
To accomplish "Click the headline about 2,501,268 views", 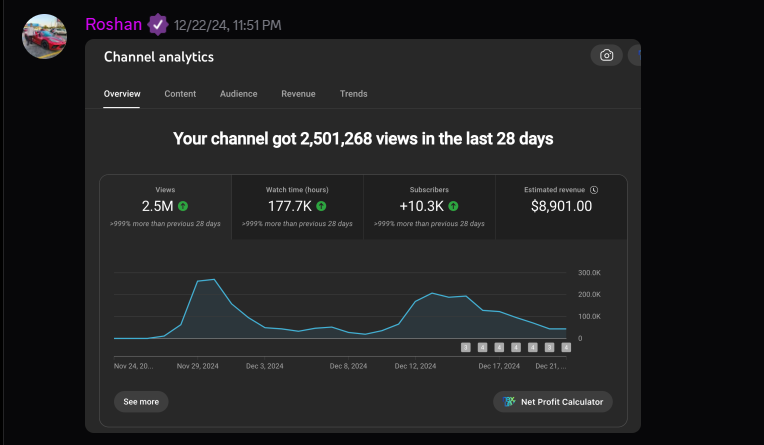I will coord(363,139).
